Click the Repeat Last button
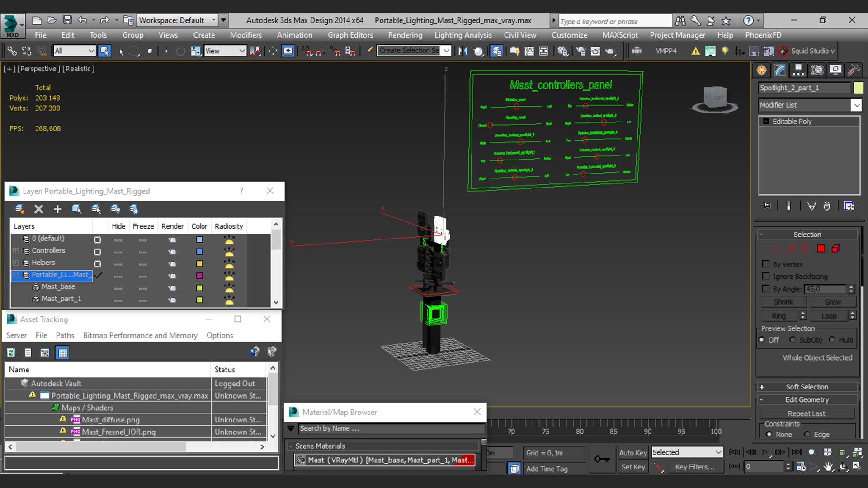868x488 pixels. [806, 413]
